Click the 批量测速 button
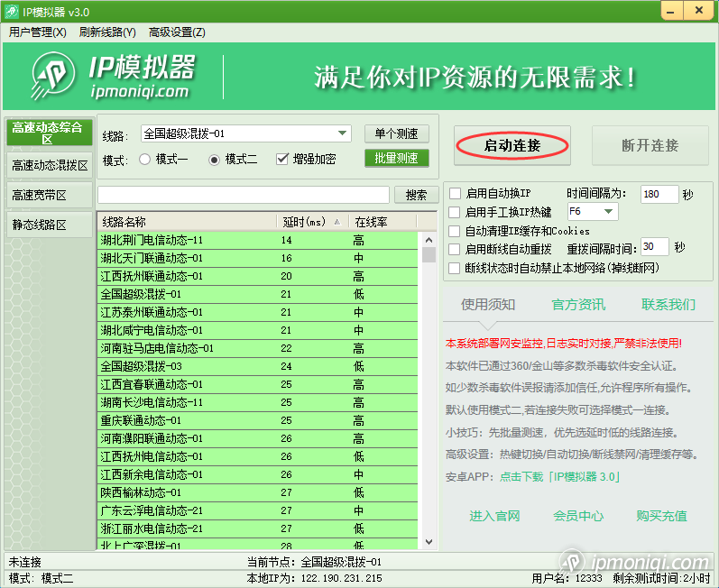 point(396,159)
